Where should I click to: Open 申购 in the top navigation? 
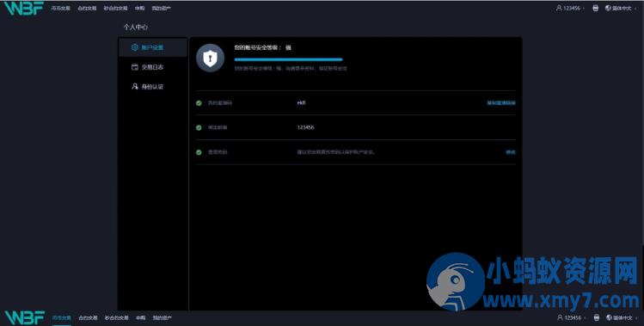(139, 9)
